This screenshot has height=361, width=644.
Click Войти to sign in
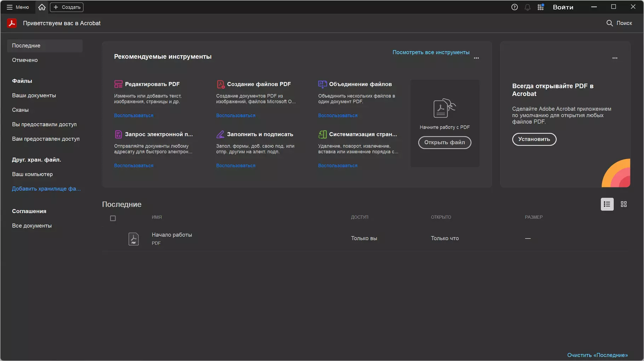(563, 7)
